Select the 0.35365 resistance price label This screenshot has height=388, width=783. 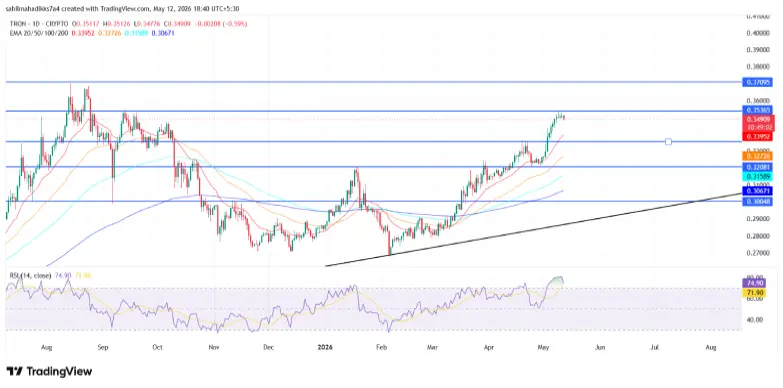[758, 110]
